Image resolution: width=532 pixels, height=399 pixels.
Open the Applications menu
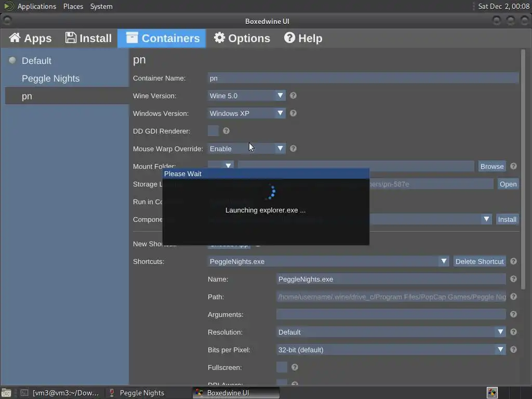[x=37, y=6]
